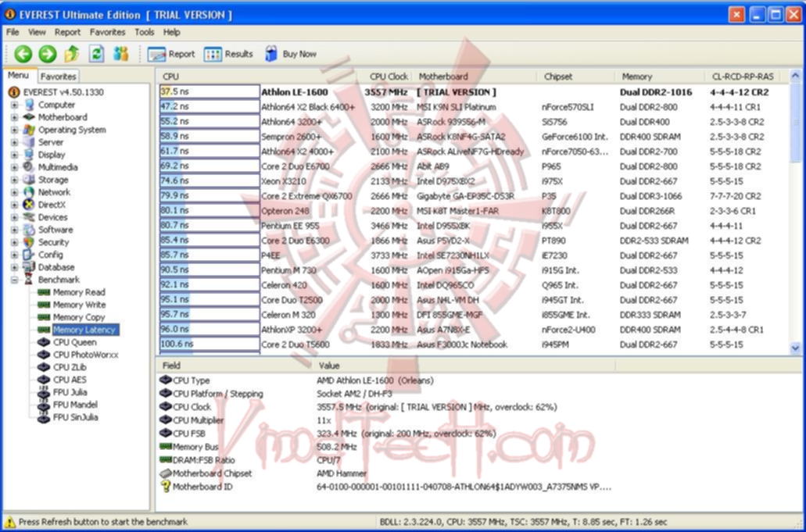Sort by the CL-RCD-RP-RAS column header
806x532 pixels.
point(742,77)
